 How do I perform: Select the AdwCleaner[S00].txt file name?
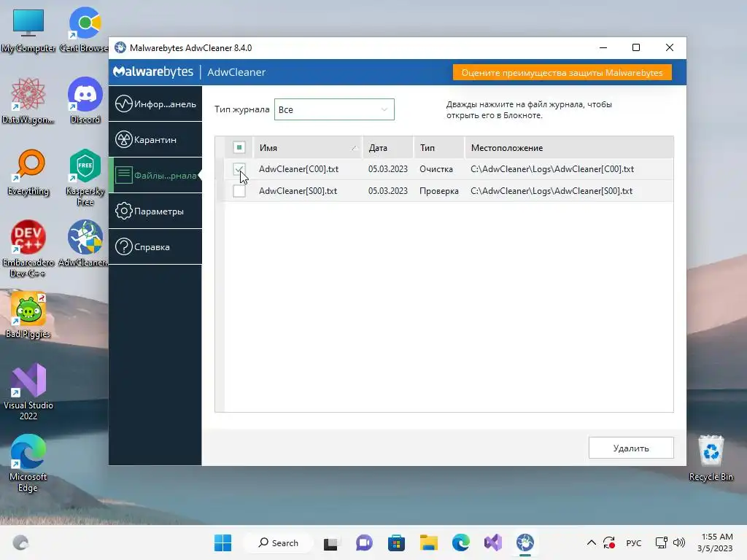[298, 191]
